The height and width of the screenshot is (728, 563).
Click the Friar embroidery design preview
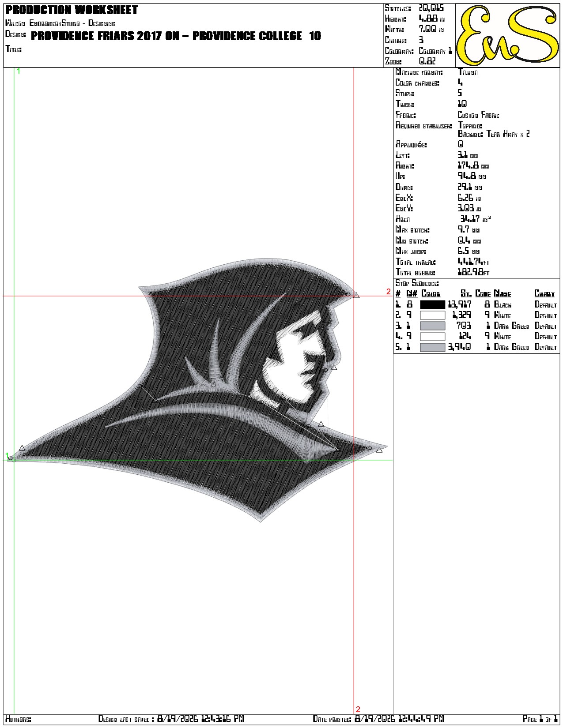pyautogui.click(x=198, y=390)
